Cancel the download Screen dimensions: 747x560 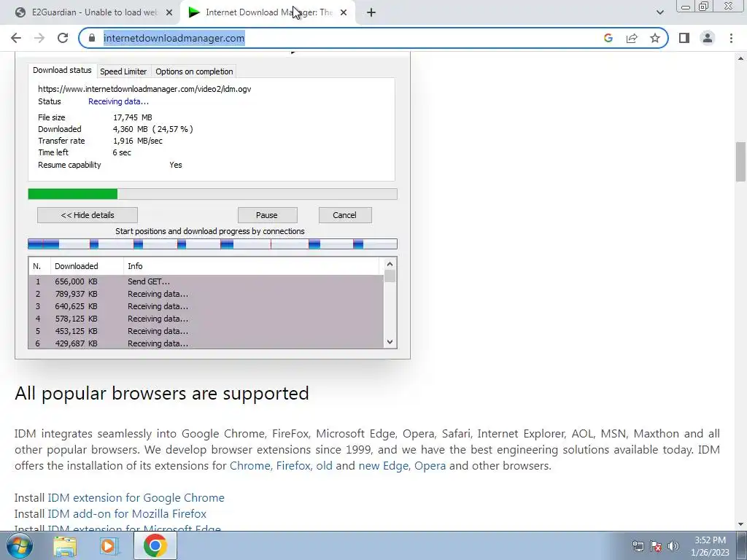[344, 215]
